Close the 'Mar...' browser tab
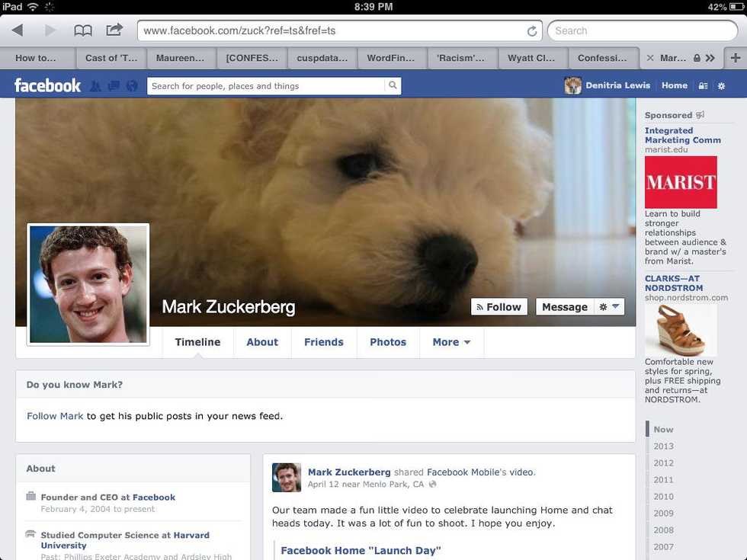 pos(649,58)
